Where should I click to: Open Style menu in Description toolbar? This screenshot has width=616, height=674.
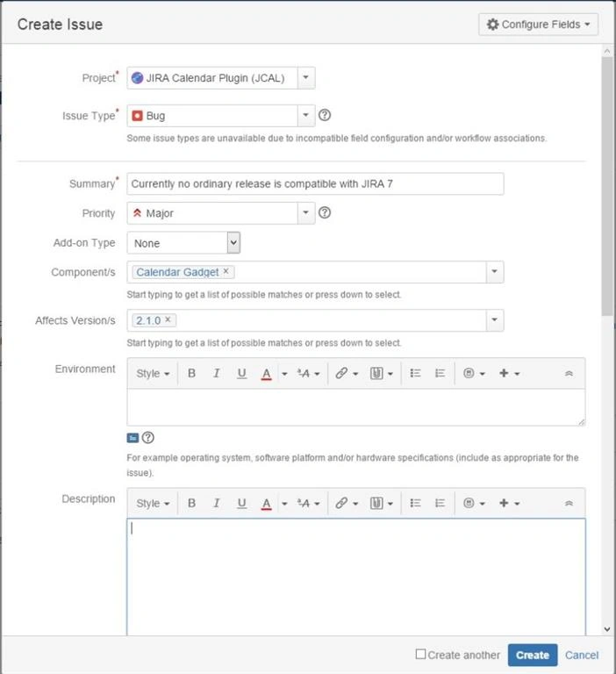pyautogui.click(x=153, y=504)
